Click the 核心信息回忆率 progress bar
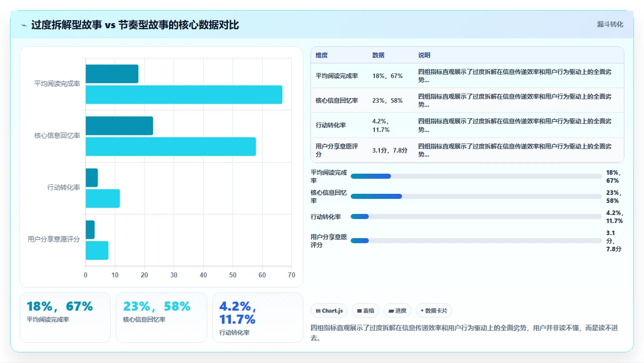Image resolution: width=644 pixels, height=363 pixels. click(476, 196)
